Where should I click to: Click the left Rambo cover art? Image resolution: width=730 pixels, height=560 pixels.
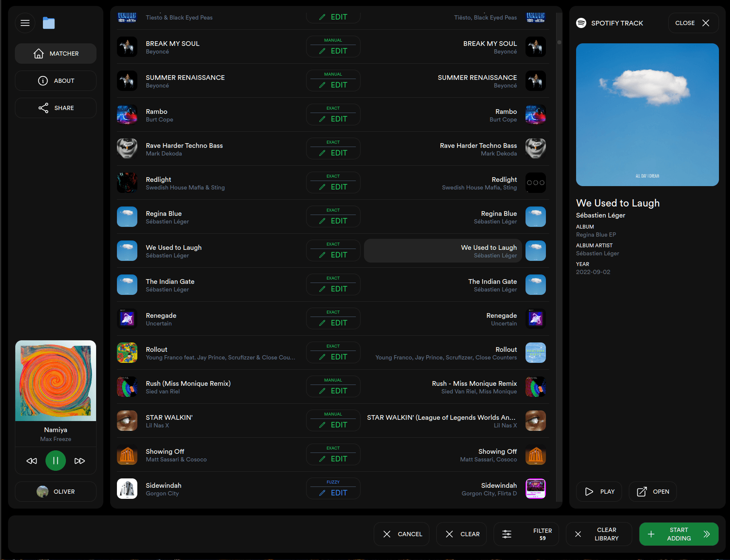pyautogui.click(x=127, y=115)
